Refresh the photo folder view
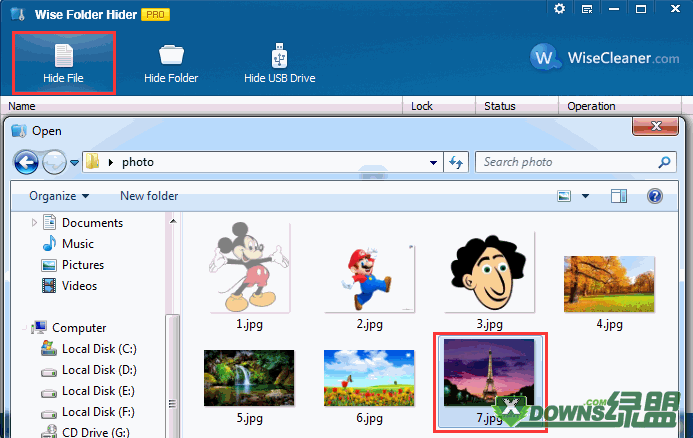 (x=456, y=162)
